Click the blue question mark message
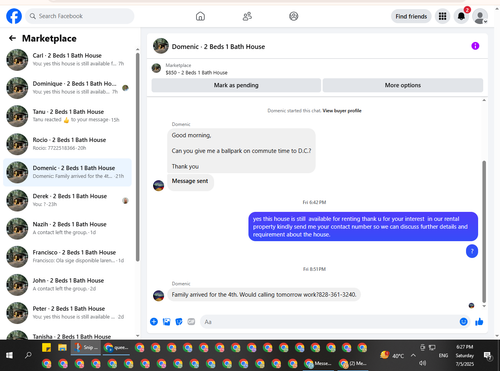This screenshot has height=371, width=500. [x=472, y=251]
